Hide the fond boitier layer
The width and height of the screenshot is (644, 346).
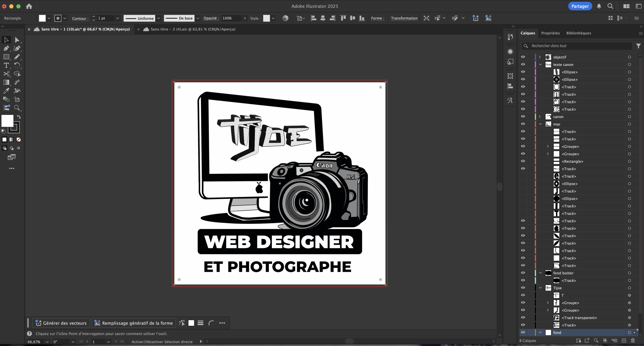523,273
